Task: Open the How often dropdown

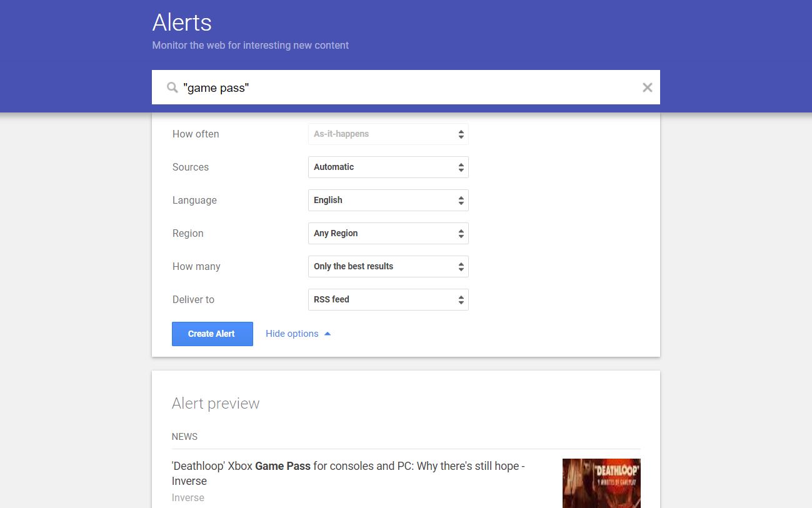Action: point(388,134)
